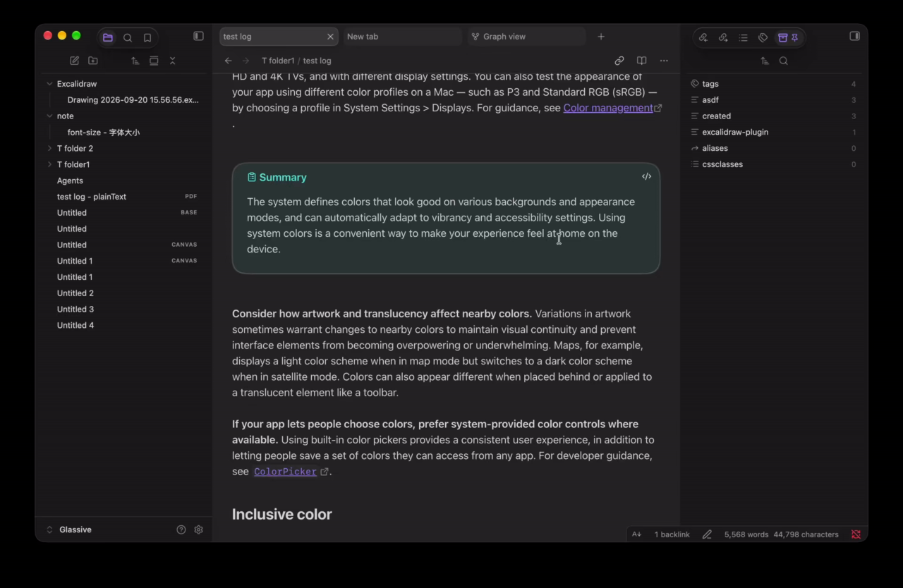Image resolution: width=903 pixels, height=588 pixels.
Task: Click the sync status icon in status bar
Action: (856, 534)
